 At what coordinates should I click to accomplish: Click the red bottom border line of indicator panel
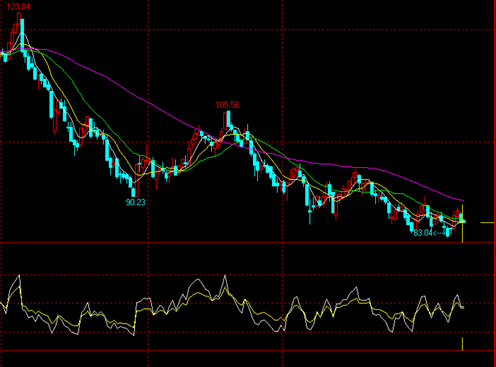(x=247, y=351)
